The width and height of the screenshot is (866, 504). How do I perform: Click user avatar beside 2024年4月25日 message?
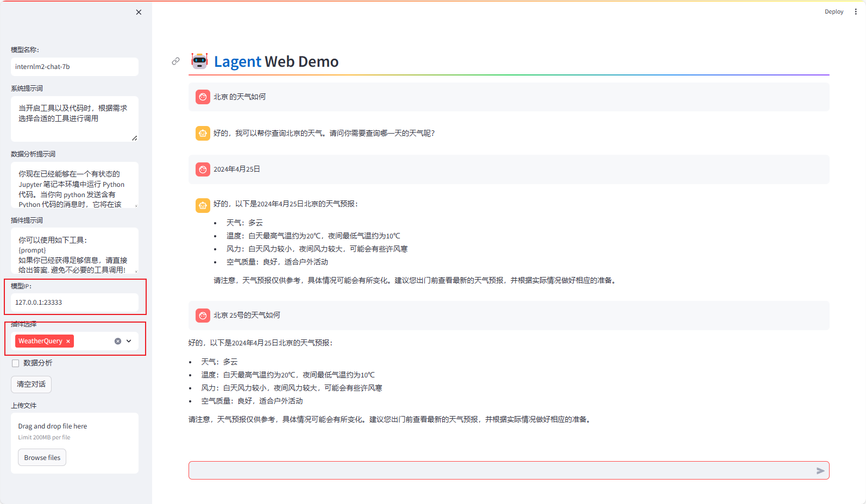pos(203,169)
